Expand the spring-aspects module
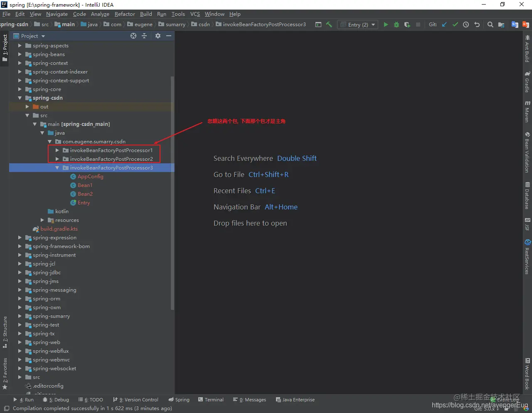Image resolution: width=532 pixels, height=413 pixels. click(x=20, y=46)
